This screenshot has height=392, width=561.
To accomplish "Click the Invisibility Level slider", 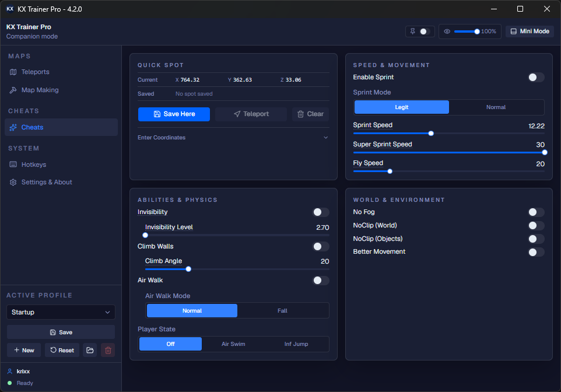I will coord(236,235).
